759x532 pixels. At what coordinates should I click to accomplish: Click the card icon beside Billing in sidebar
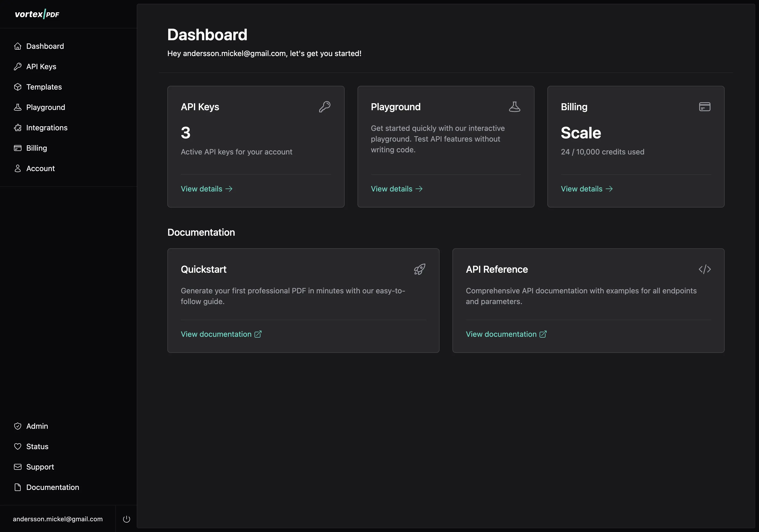point(18,148)
